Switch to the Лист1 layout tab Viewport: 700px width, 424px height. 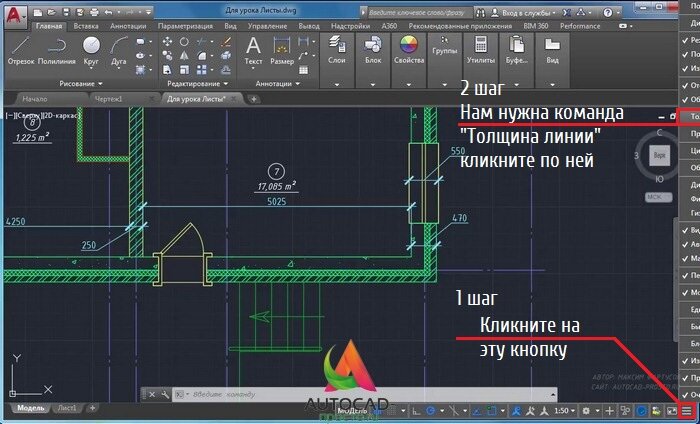[66, 408]
